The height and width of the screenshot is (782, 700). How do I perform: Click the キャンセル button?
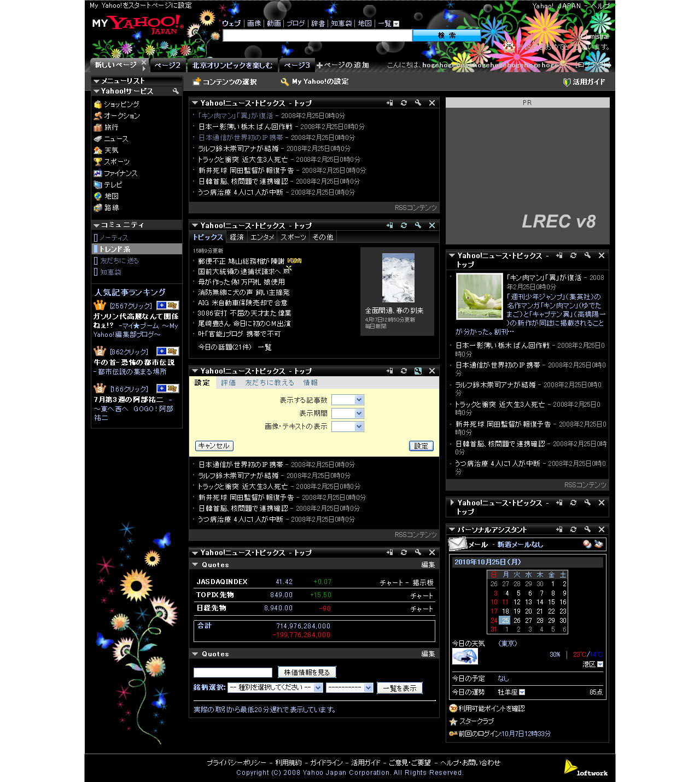tap(214, 446)
